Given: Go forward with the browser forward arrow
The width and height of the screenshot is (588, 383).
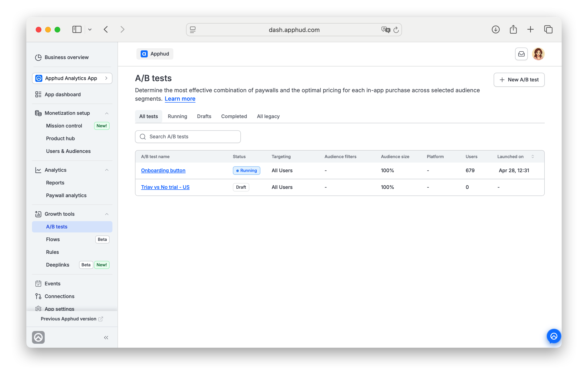Looking at the screenshot, I should pyautogui.click(x=122, y=30).
